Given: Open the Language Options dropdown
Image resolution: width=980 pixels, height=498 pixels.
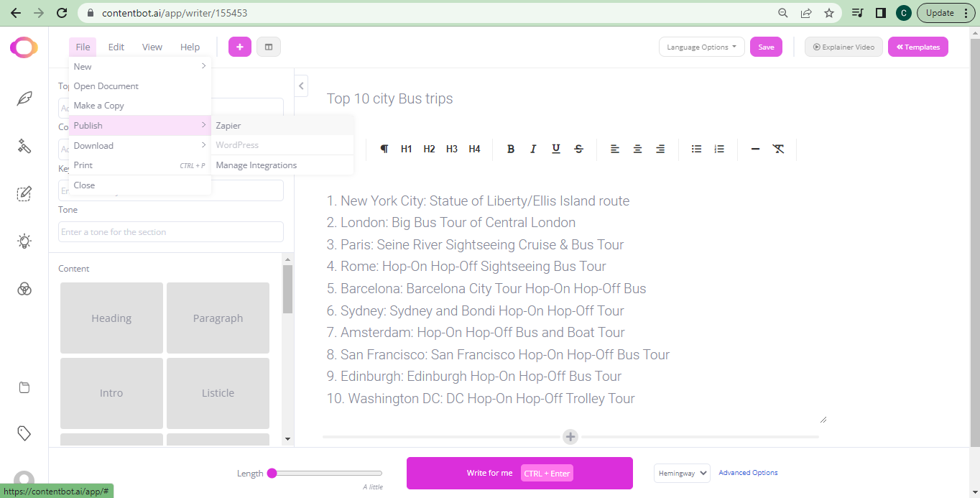Looking at the screenshot, I should pos(701,46).
